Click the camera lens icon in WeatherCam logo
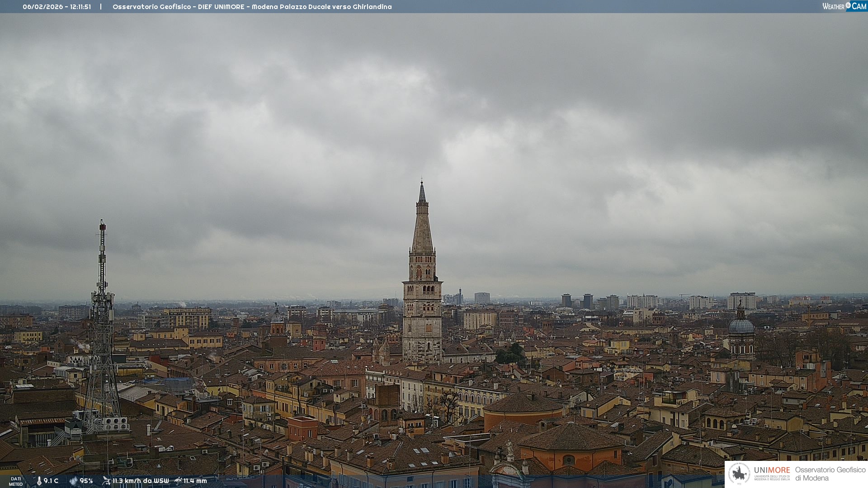 point(848,5)
